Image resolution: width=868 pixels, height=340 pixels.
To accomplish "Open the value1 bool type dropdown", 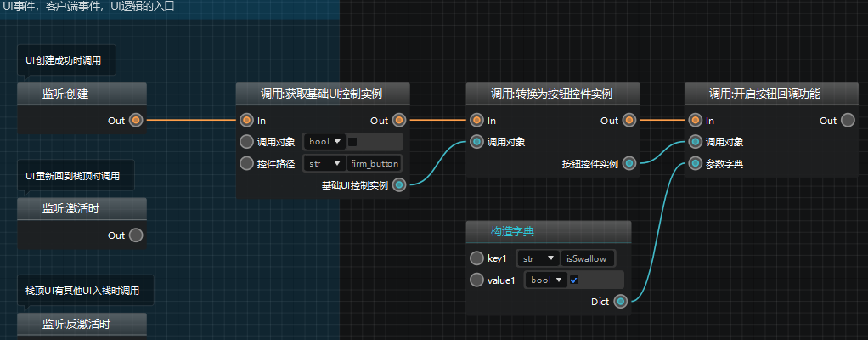I will pyautogui.click(x=545, y=280).
